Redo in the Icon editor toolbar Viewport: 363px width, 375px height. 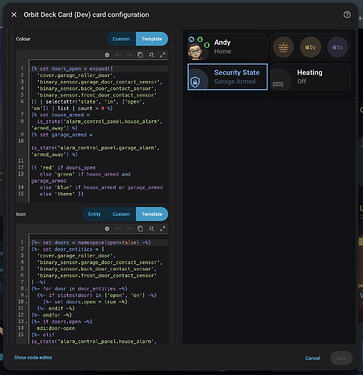[x=129, y=229]
